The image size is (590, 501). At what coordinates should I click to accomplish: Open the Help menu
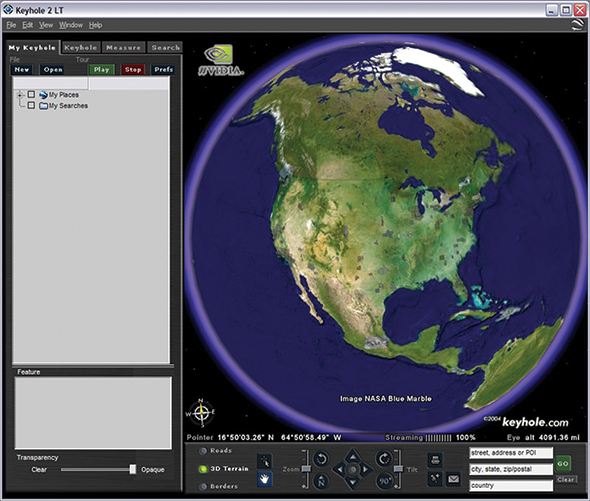96,25
